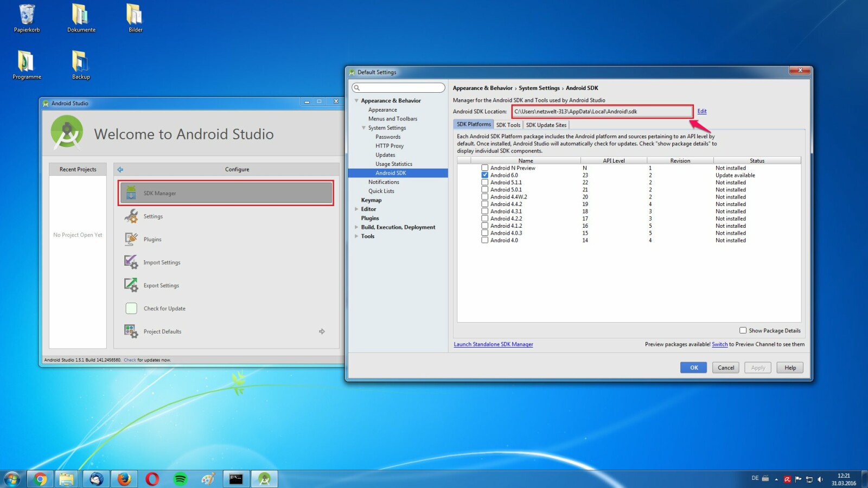Enable Show Package Details checkbox
This screenshot has height=488, width=868.
click(x=743, y=330)
